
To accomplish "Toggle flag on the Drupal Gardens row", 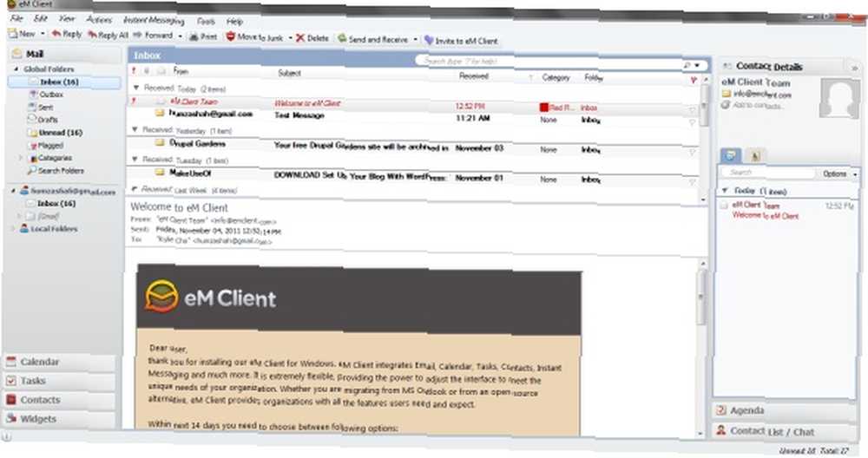I will [692, 152].
